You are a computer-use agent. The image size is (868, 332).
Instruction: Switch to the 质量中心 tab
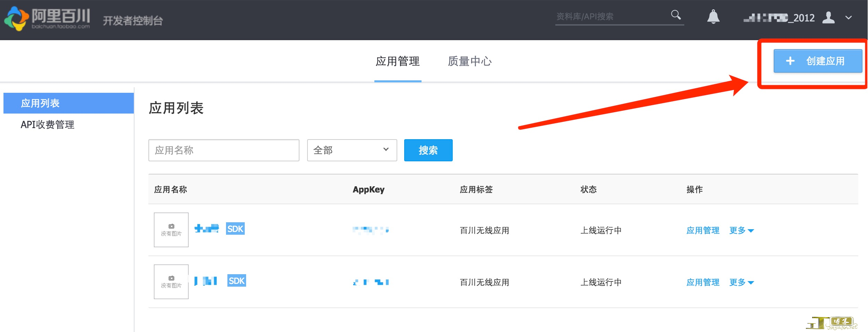pyautogui.click(x=469, y=61)
